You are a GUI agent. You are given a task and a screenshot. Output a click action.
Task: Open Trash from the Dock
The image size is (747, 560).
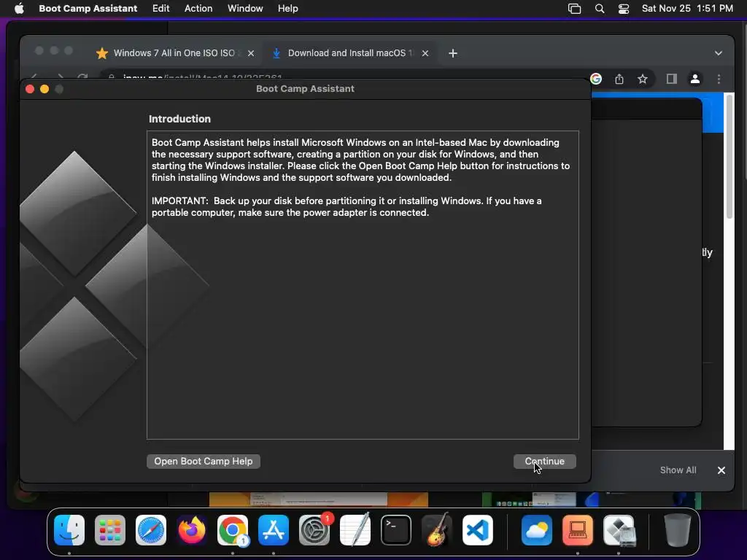click(x=678, y=530)
